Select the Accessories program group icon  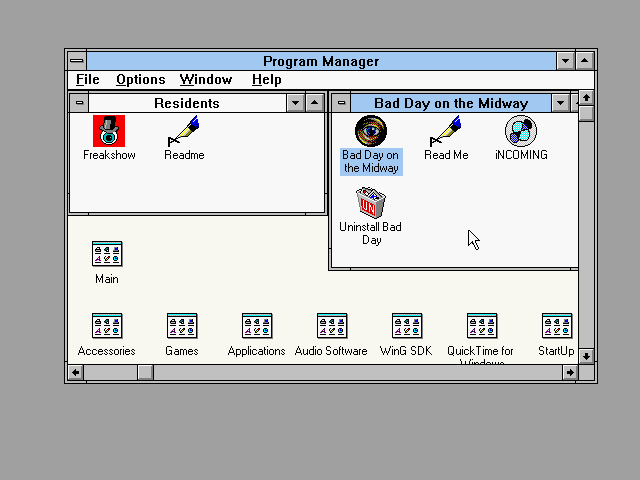pyautogui.click(x=107, y=326)
